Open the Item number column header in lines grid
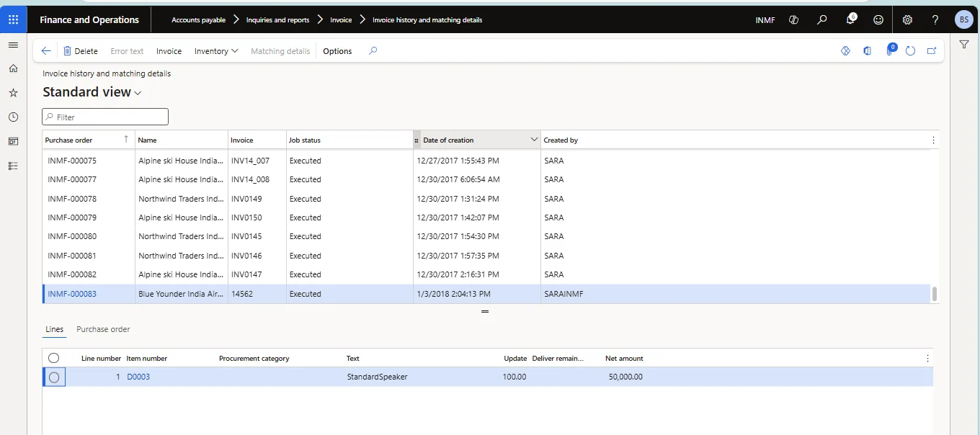Viewport: 980px width, 435px height. tap(147, 358)
